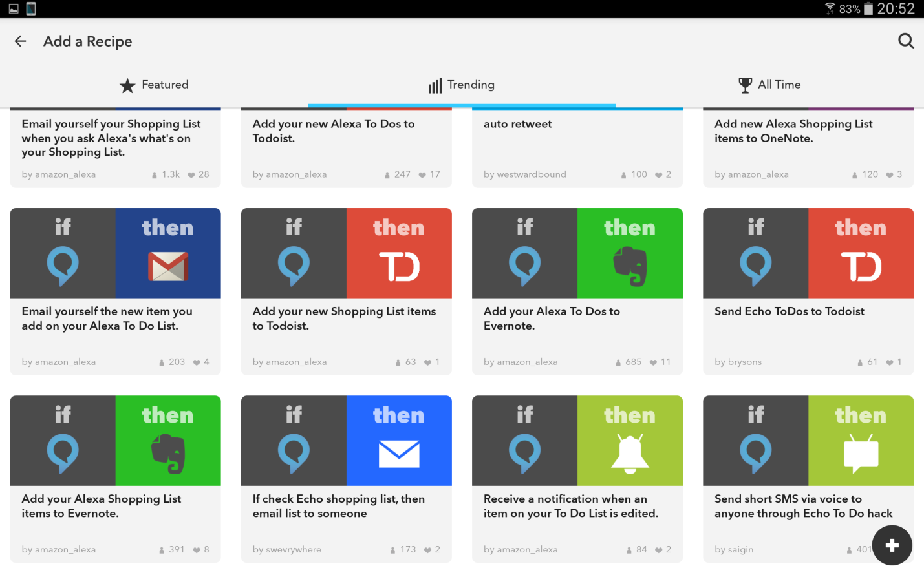Click Alexa icon on Shopping List to Evernote recipe
The image size is (924, 577).
point(63,454)
